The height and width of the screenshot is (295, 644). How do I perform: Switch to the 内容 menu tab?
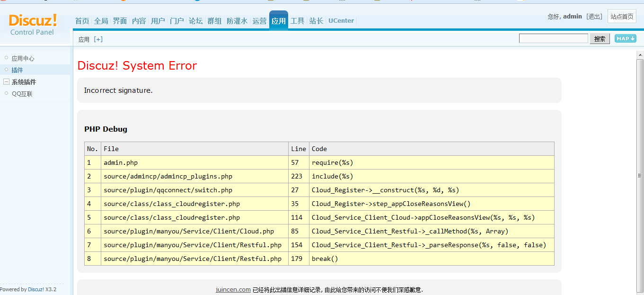(x=139, y=21)
